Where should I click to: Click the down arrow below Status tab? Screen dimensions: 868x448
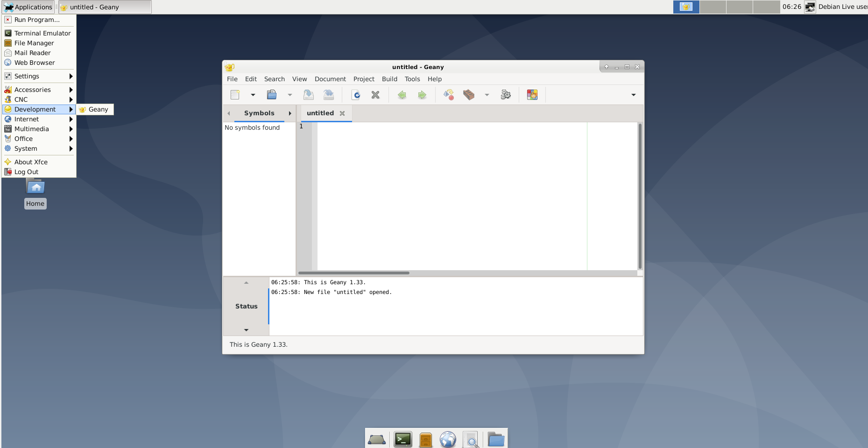(246, 330)
